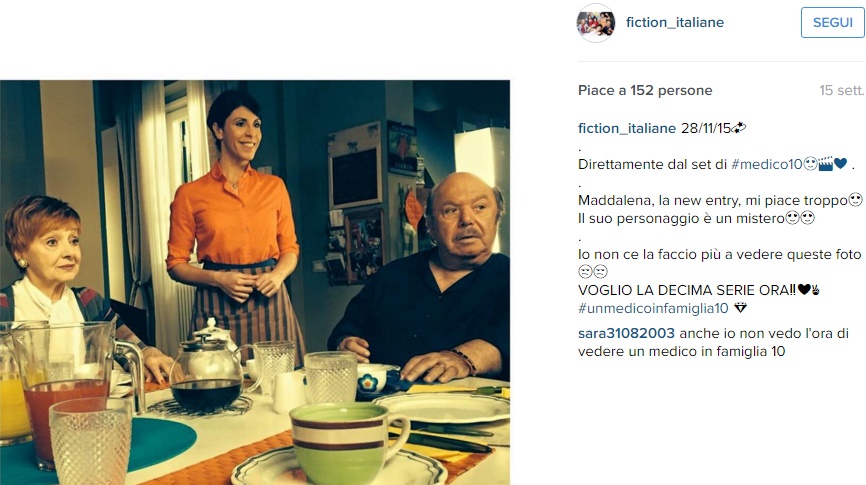Click the smiley emoji after 'mi piace troppo'
This screenshot has width=866, height=485.
[x=855, y=199]
